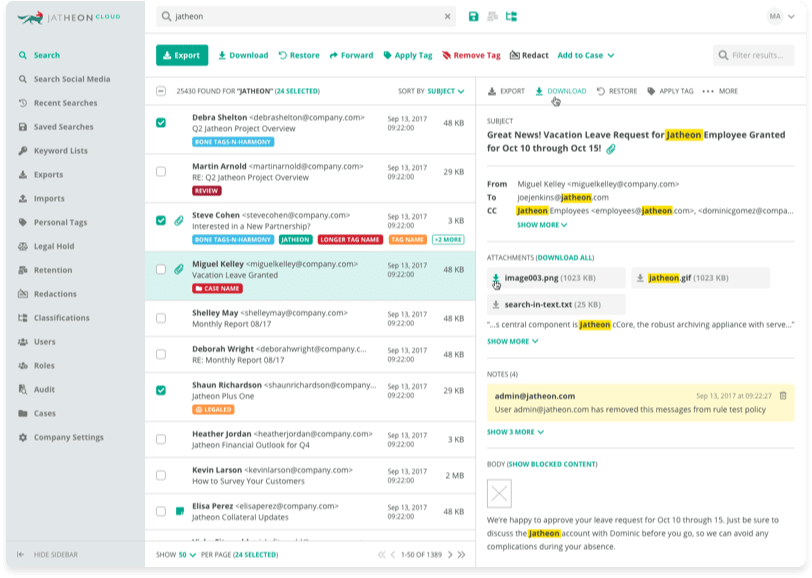Screen dimensions: 812x578
Task: Click the main search input field
Action: tap(306, 17)
